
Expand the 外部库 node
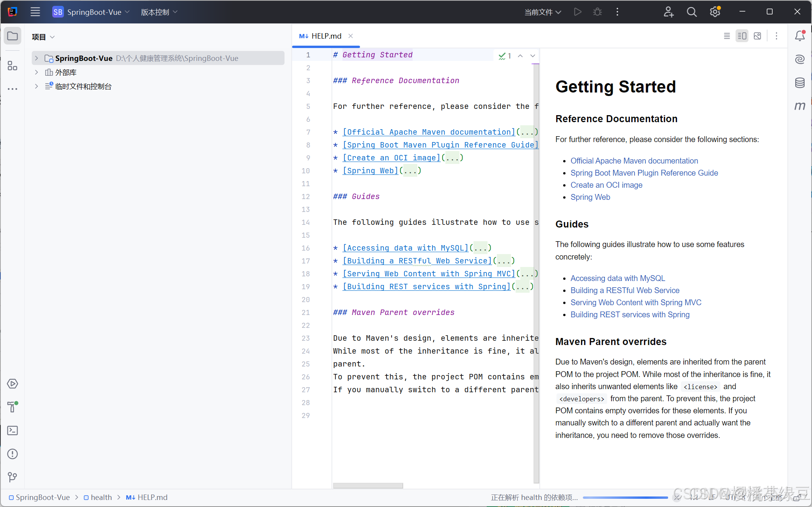pyautogui.click(x=36, y=72)
